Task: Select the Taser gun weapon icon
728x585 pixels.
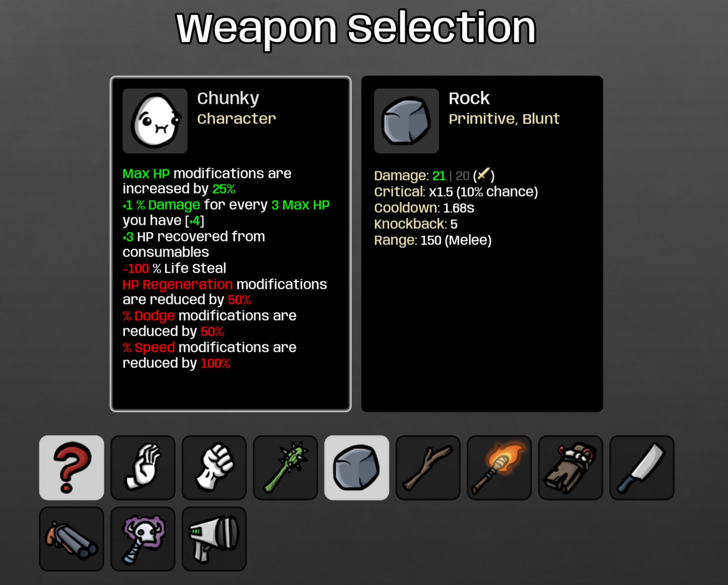Action: (214, 539)
